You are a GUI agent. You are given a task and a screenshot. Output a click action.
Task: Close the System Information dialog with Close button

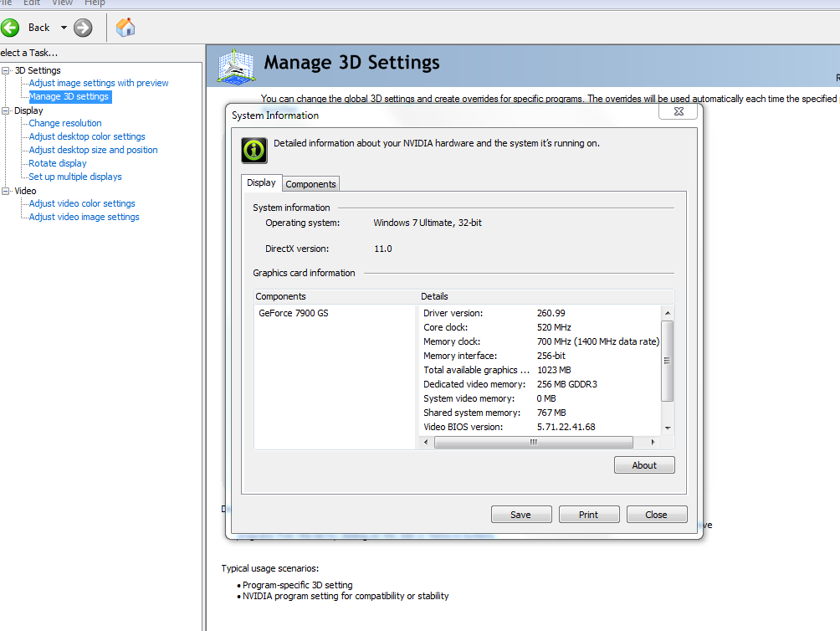(x=656, y=515)
